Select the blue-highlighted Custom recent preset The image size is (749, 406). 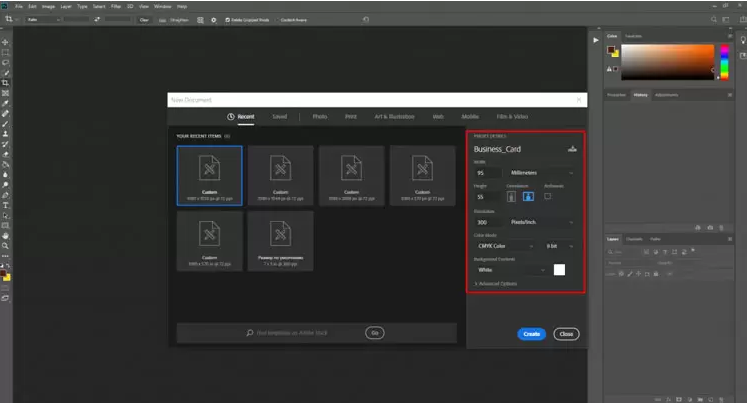pyautogui.click(x=209, y=176)
